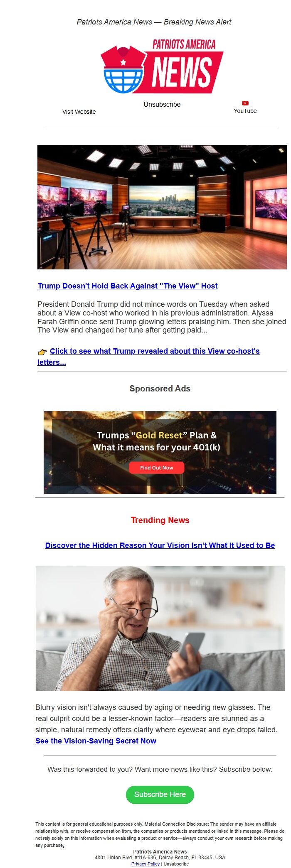Image resolution: width=291 pixels, height=868 pixels.
Task: Click the red YouTube play icon
Action: coord(245,103)
